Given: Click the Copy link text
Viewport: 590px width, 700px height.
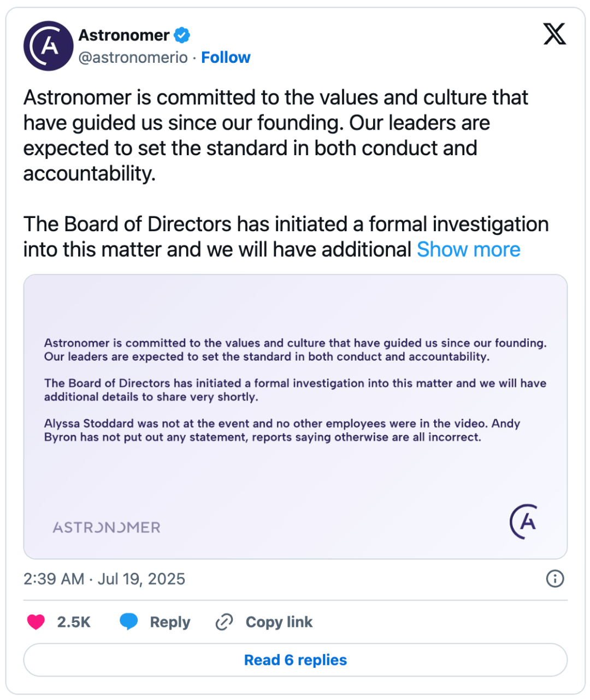Looking at the screenshot, I should 279,622.
